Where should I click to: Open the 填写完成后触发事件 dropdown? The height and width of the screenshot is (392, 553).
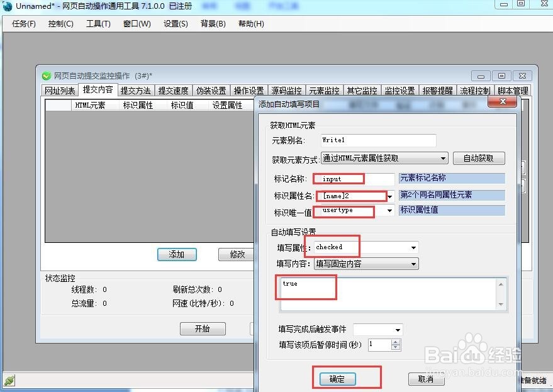tap(377, 330)
